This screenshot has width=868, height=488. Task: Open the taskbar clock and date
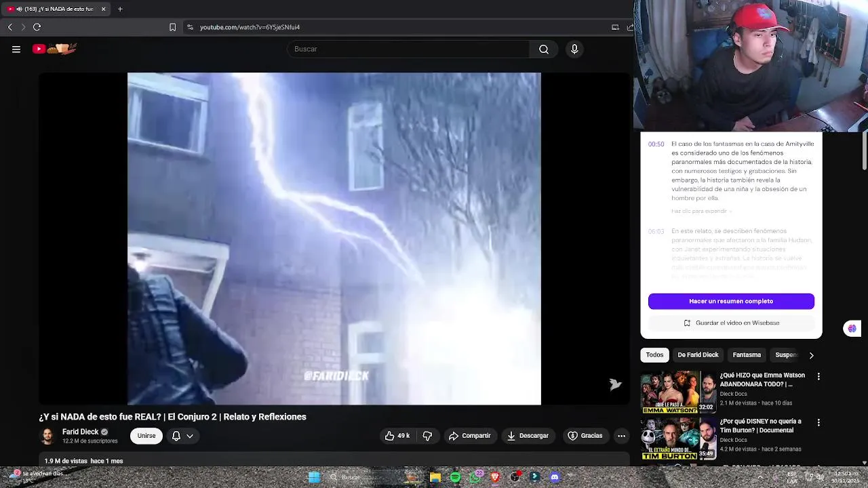click(x=846, y=477)
